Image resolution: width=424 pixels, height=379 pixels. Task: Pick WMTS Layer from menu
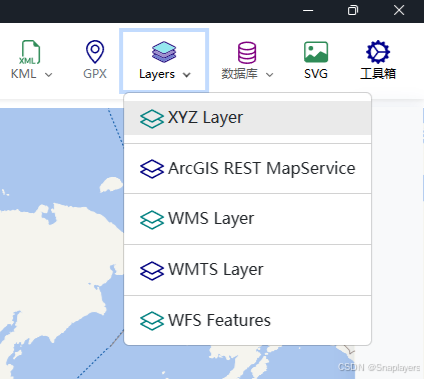click(x=248, y=270)
